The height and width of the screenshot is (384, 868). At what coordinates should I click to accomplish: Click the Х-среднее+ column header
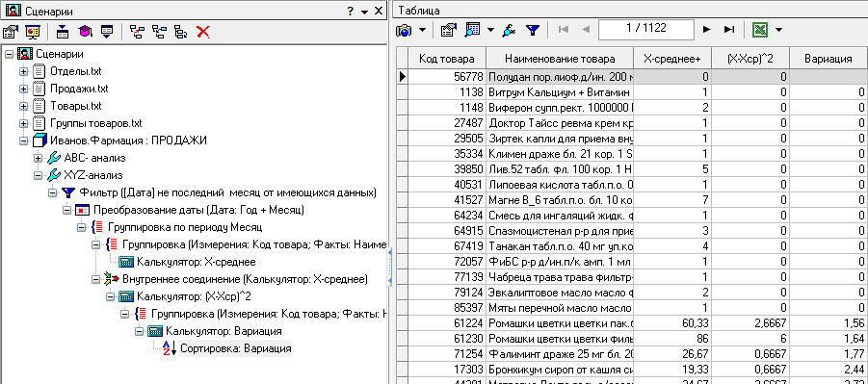click(x=672, y=59)
